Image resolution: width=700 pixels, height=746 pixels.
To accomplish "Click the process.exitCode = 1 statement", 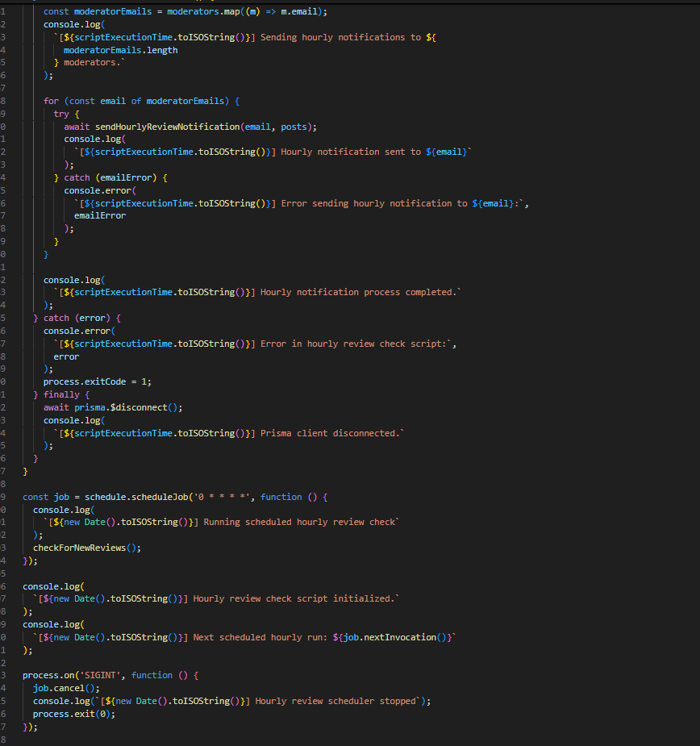I will 97,381.
